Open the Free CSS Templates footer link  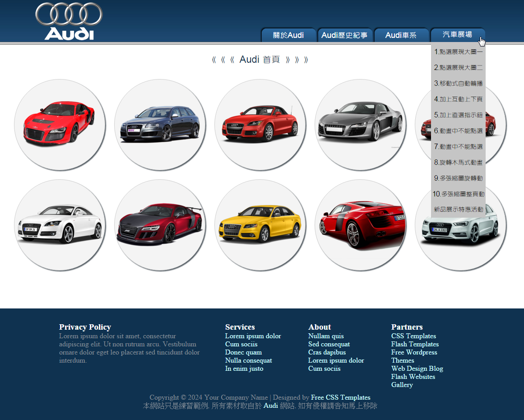pos(340,397)
